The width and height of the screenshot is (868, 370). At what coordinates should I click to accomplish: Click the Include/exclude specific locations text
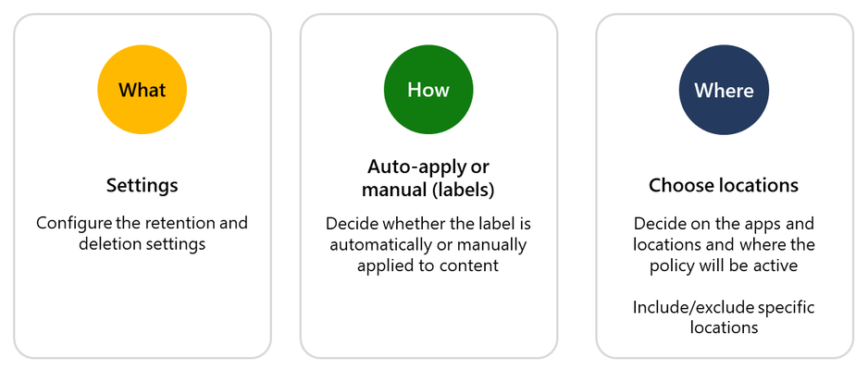[x=724, y=317]
